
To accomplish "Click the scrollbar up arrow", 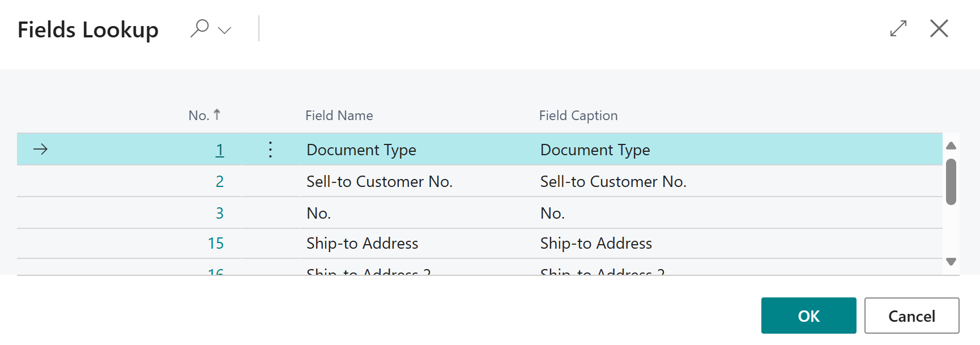I will (x=951, y=146).
